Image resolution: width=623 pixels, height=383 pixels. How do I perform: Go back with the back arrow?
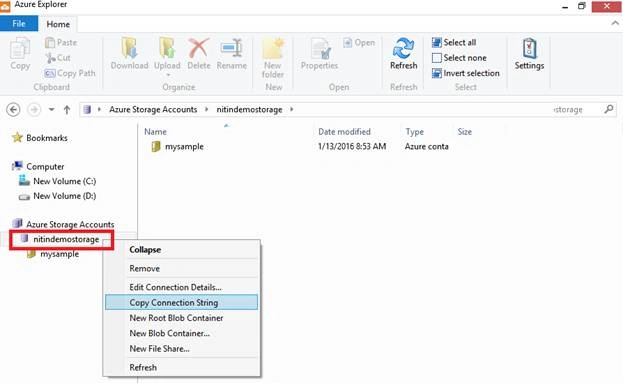14,109
